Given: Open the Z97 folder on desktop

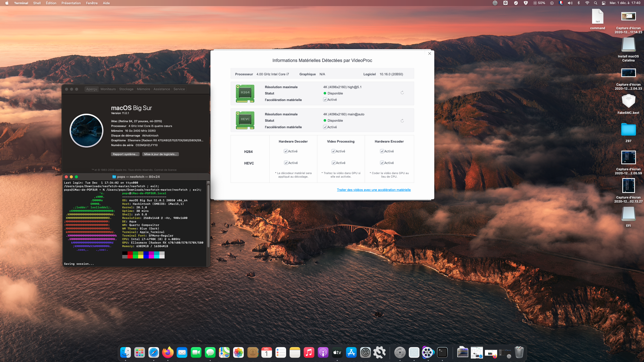Looking at the screenshot, I should coord(628,130).
